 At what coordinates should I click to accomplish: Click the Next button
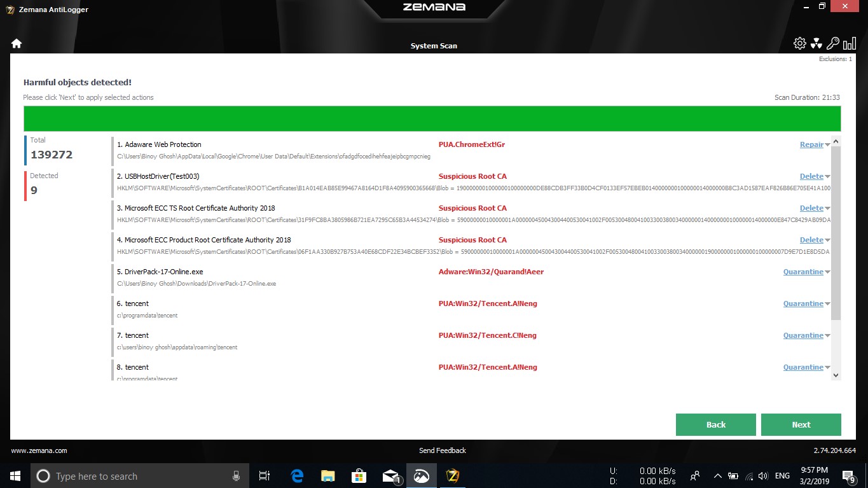click(801, 424)
